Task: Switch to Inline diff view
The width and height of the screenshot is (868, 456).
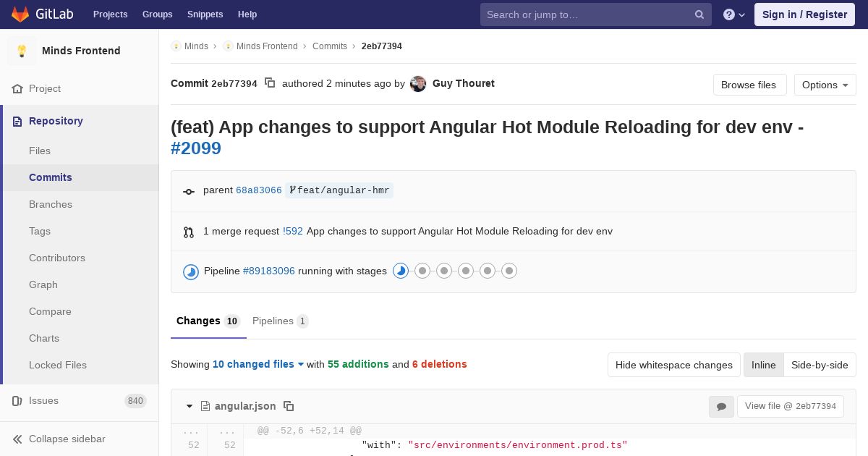Action: click(x=763, y=365)
